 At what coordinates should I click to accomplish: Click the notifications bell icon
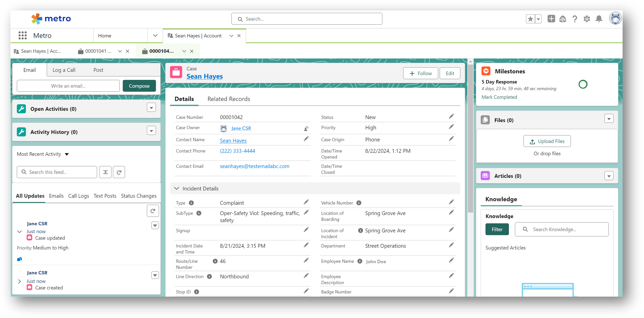(x=599, y=19)
